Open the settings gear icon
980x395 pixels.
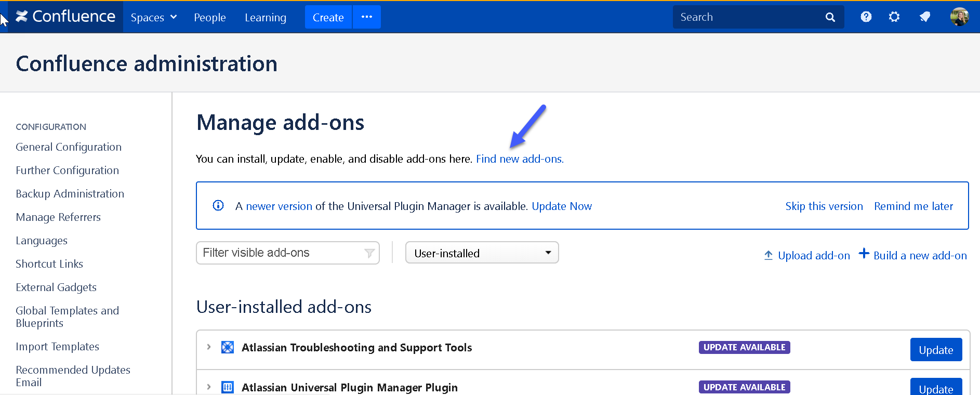click(894, 17)
